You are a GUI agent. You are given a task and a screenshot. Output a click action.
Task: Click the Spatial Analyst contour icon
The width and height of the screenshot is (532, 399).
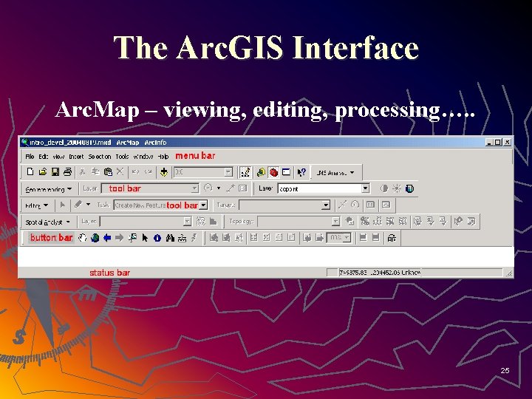point(201,222)
